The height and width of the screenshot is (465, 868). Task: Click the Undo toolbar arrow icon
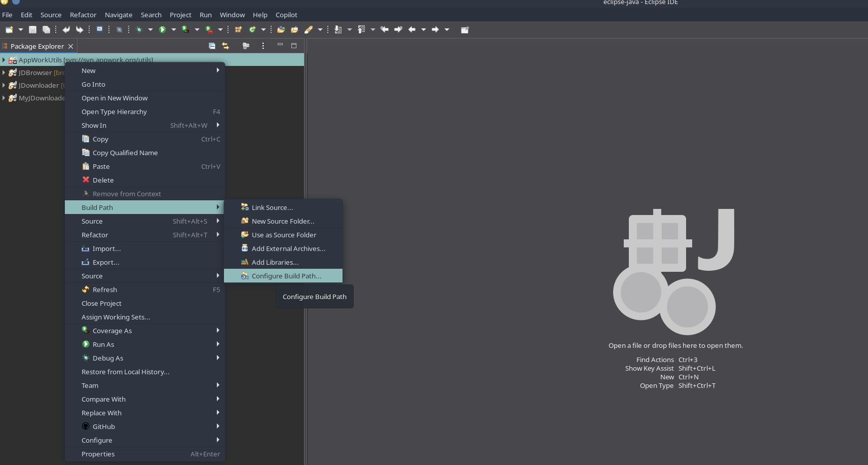[x=66, y=29]
